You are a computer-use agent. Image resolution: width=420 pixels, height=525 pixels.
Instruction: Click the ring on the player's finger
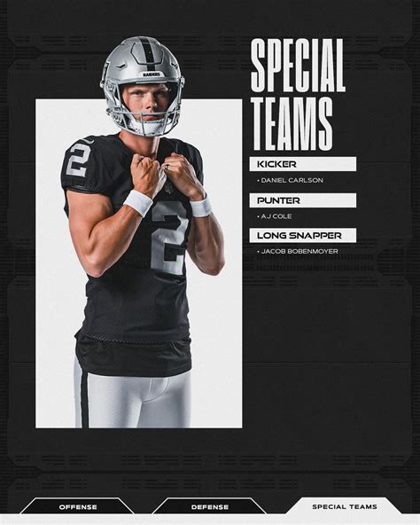(166, 166)
